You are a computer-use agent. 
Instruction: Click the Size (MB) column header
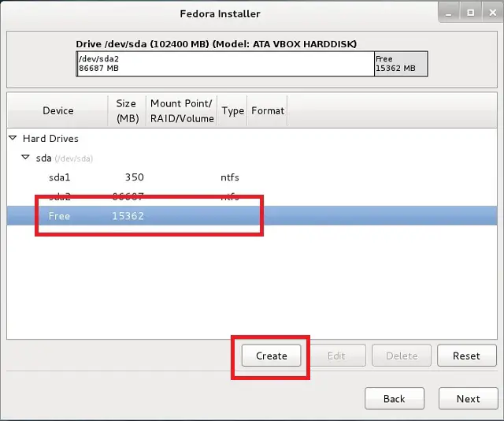pos(128,110)
